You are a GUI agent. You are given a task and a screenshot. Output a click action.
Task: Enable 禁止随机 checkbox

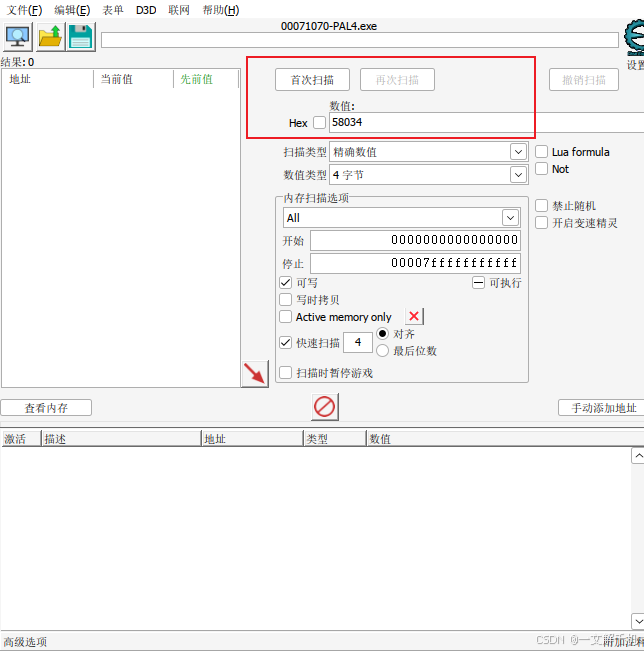click(541, 206)
